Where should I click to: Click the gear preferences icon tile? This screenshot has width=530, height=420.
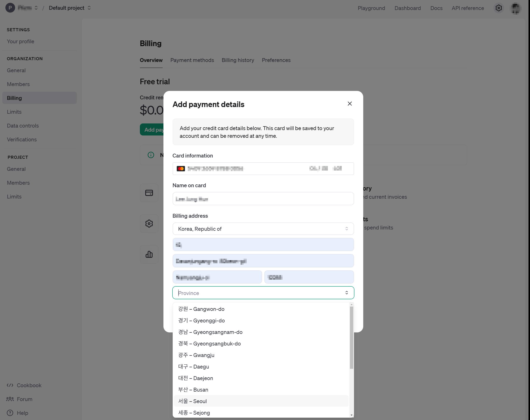(149, 224)
